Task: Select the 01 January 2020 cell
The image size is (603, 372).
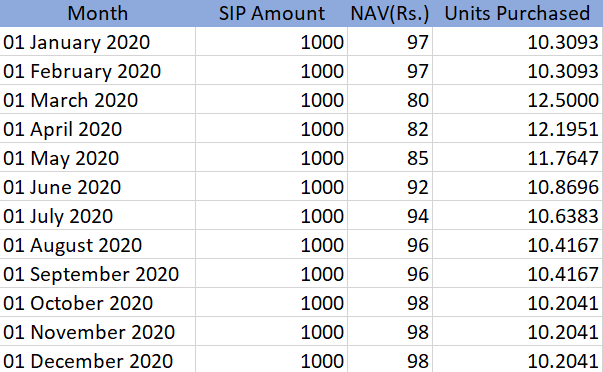Action: coord(97,42)
